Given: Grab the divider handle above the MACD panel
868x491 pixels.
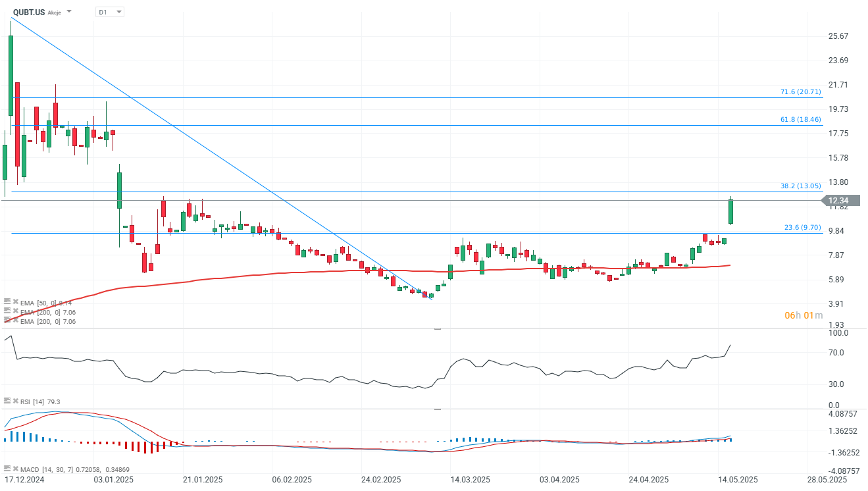Looking at the screenshot, I should [x=438, y=409].
